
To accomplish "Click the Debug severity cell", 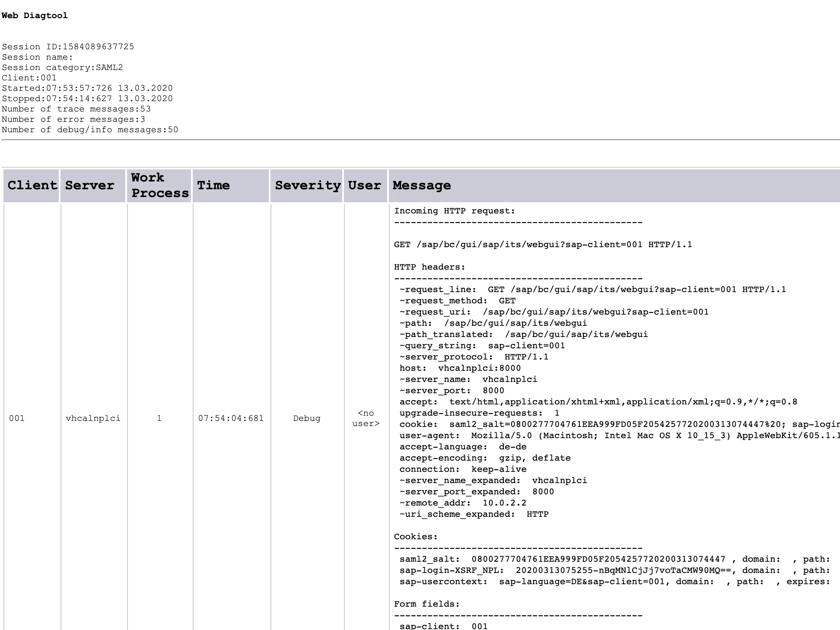I will point(306,418).
